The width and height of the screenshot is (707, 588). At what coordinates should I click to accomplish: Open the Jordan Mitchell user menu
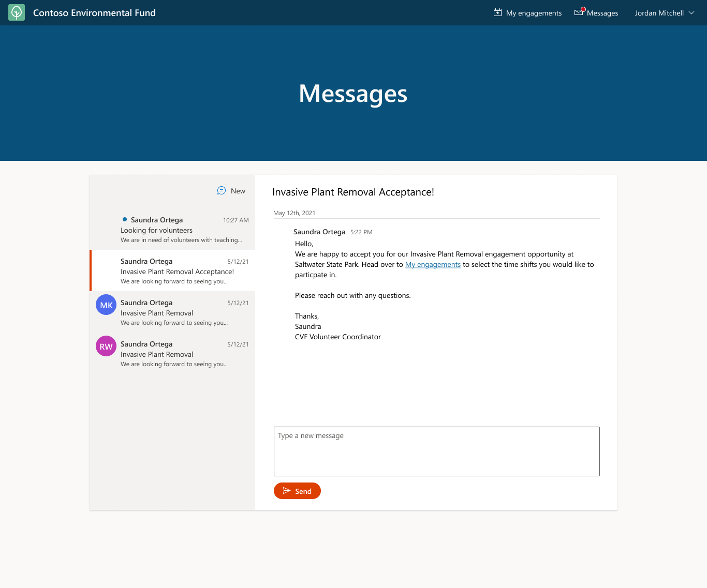(x=659, y=13)
